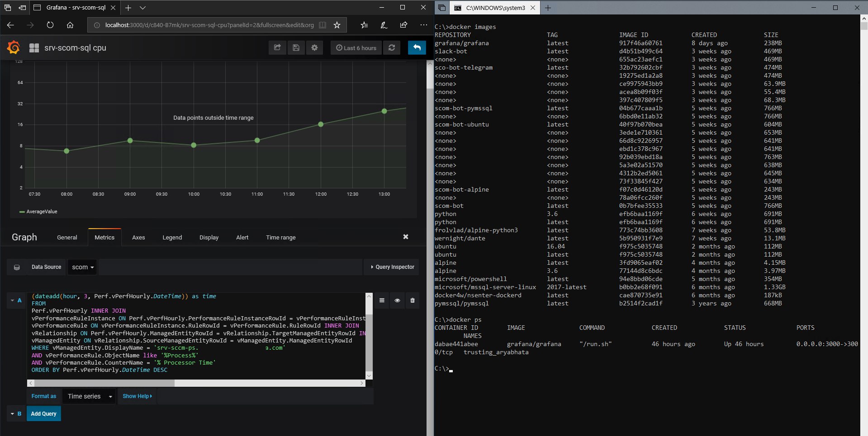Click the browser share icon
Image resolution: width=868 pixels, height=436 pixels.
tap(403, 25)
